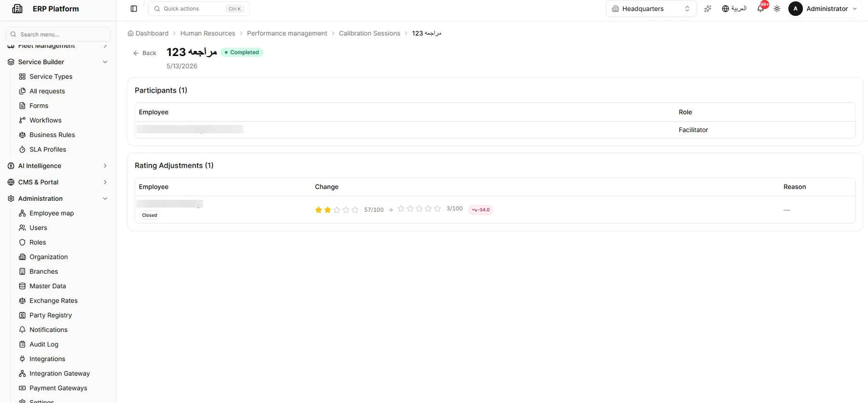Collapse the Administration section
The width and height of the screenshot is (868, 403).
coord(58,198)
